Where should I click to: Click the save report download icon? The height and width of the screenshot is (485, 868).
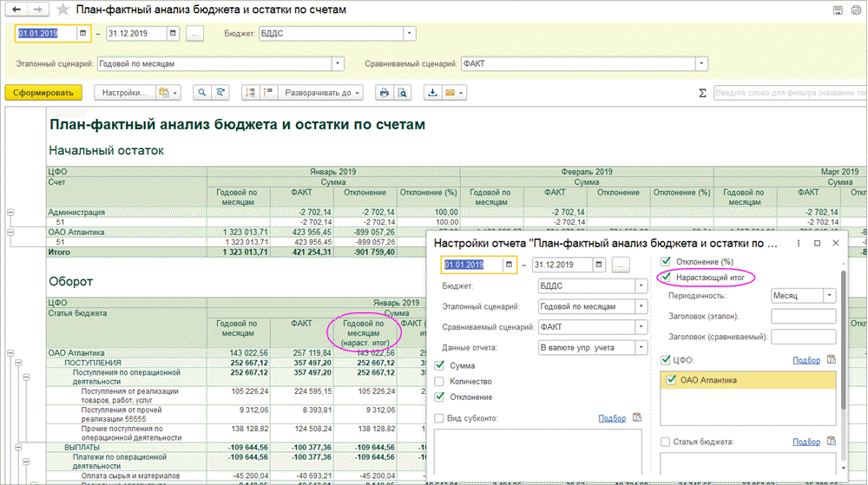pos(432,92)
